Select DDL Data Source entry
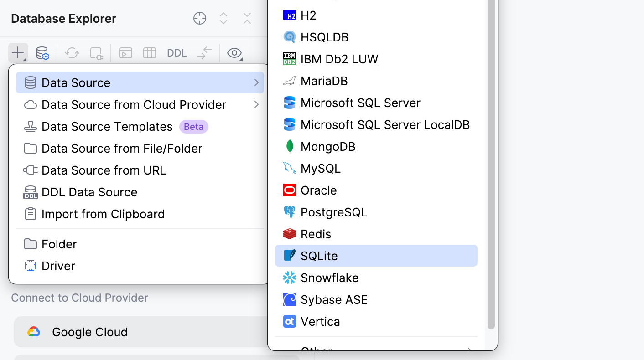The height and width of the screenshot is (360, 644). coord(140,192)
